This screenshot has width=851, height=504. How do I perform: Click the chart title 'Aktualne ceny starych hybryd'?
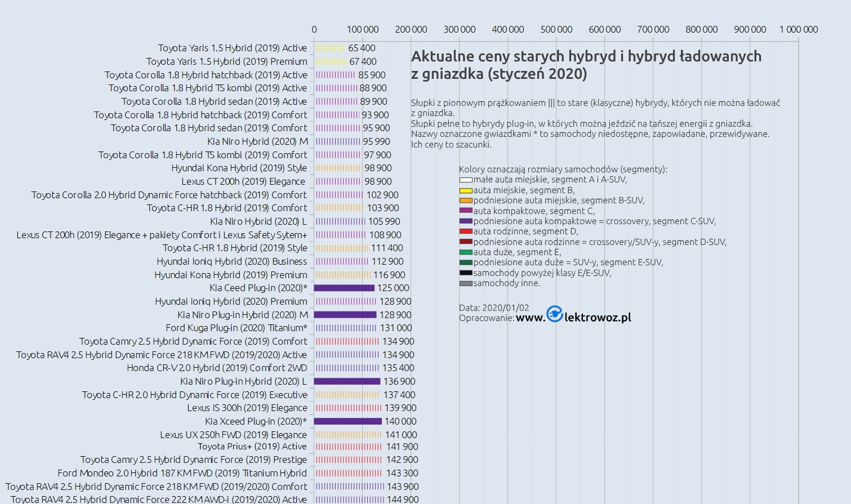pos(586,65)
